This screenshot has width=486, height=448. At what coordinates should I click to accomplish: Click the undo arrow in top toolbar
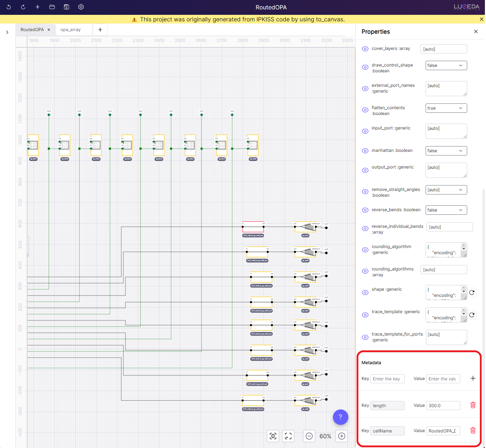[9, 7]
